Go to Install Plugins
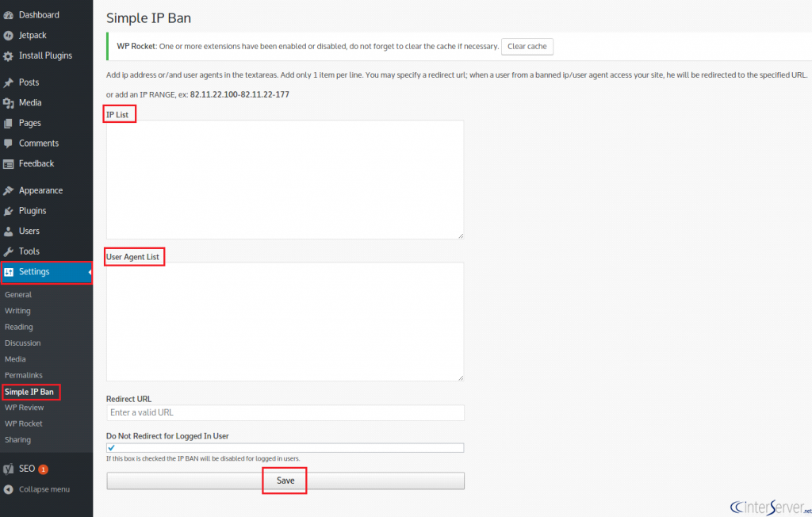812x517 pixels. pyautogui.click(x=47, y=56)
